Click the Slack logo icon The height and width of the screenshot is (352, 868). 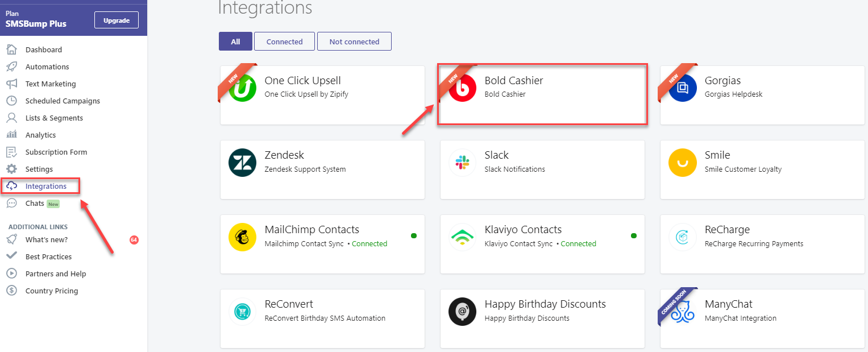click(x=463, y=163)
